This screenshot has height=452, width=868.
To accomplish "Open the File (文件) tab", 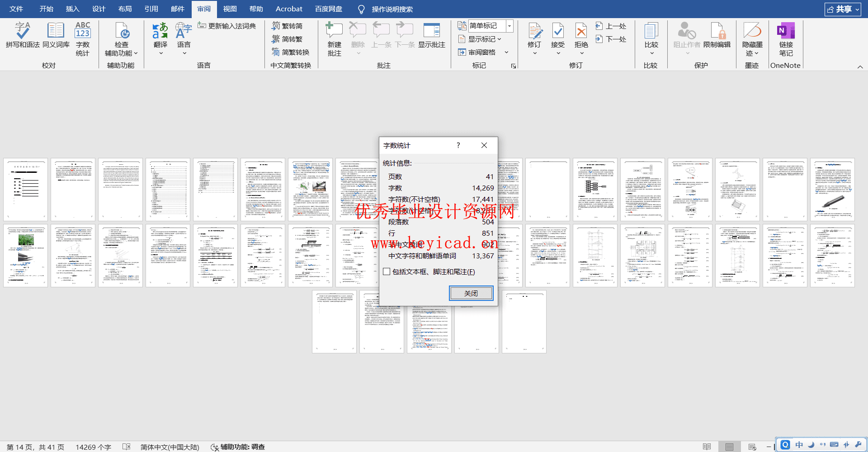I will pyautogui.click(x=16, y=9).
